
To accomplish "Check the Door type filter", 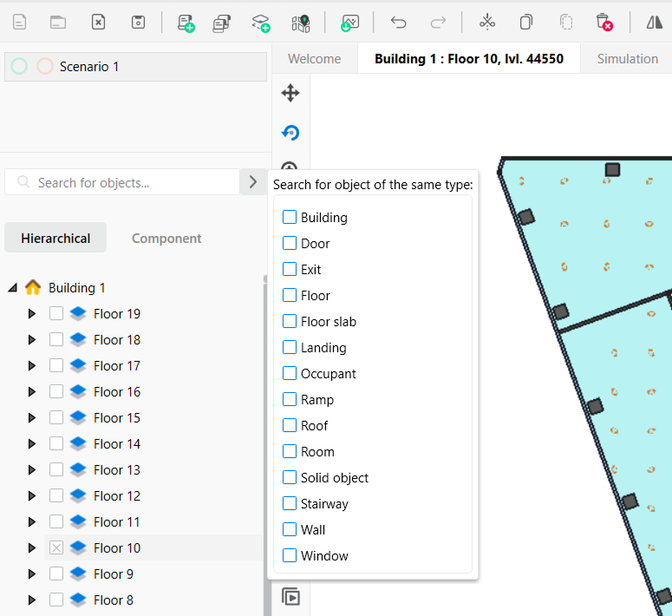I will (x=290, y=243).
